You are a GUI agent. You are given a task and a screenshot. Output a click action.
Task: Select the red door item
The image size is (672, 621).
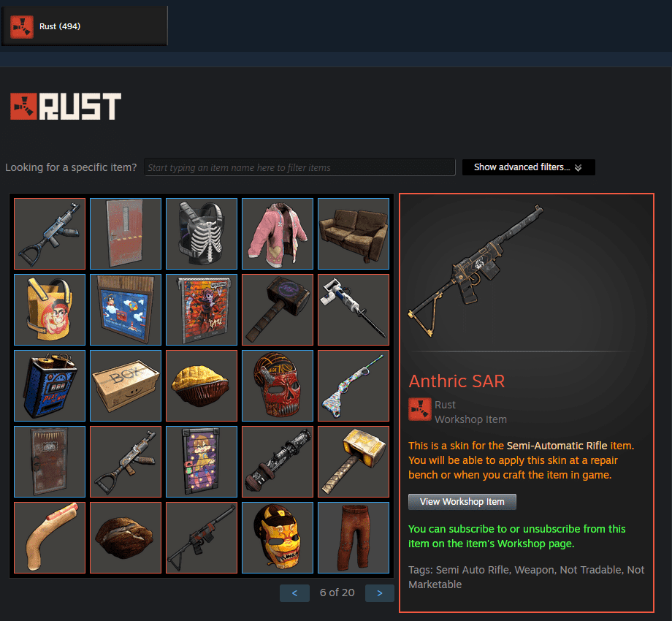tap(126, 234)
